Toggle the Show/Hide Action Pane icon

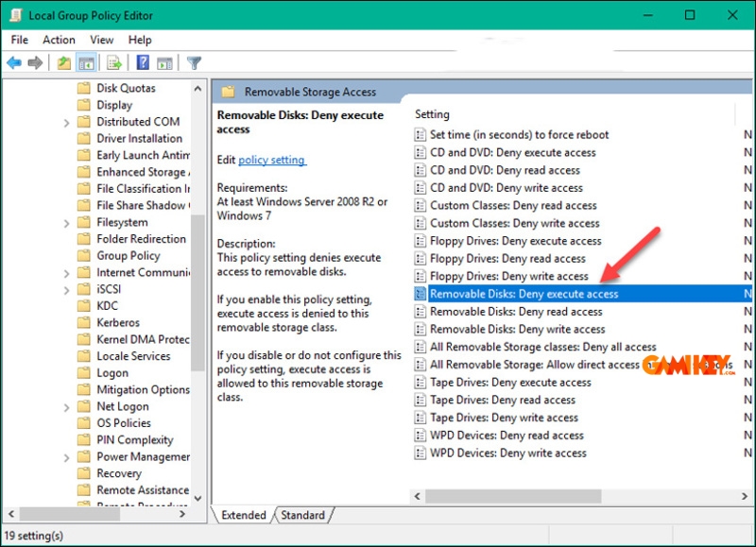tap(164, 62)
